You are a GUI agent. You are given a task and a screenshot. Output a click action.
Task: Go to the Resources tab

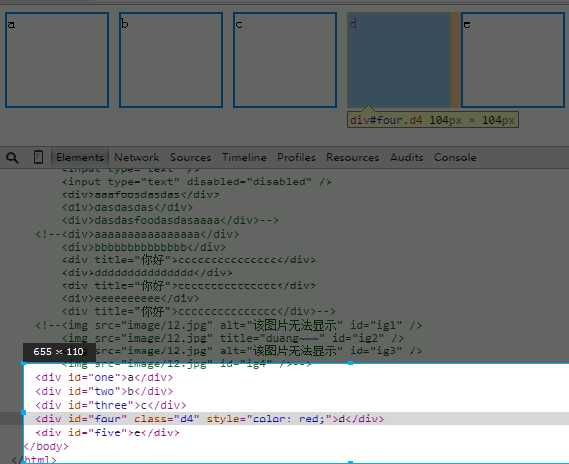tap(352, 157)
